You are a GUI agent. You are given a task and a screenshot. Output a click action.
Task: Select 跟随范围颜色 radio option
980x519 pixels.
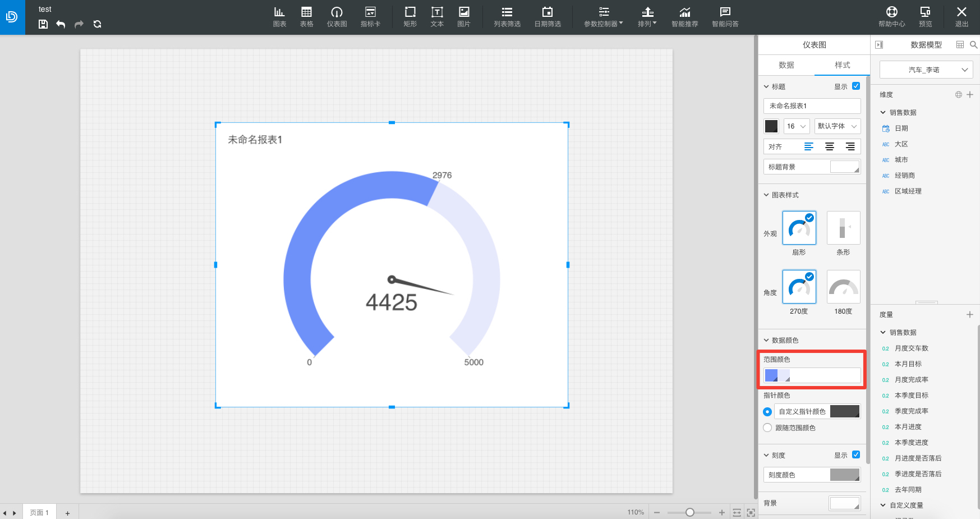tap(767, 428)
